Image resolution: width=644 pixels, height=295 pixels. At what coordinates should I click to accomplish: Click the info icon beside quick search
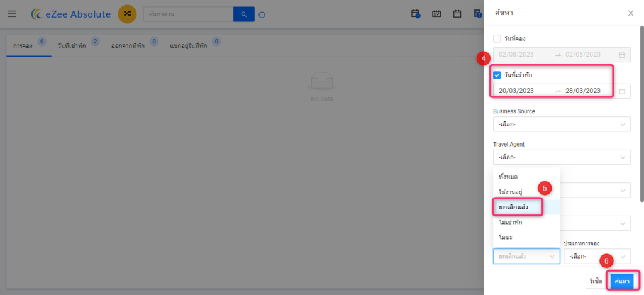262,15
